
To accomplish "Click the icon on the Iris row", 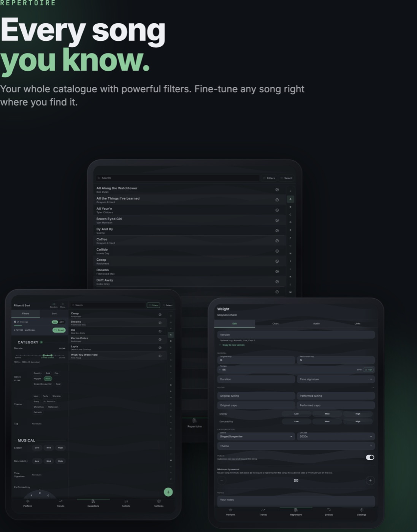I will pos(160,331).
